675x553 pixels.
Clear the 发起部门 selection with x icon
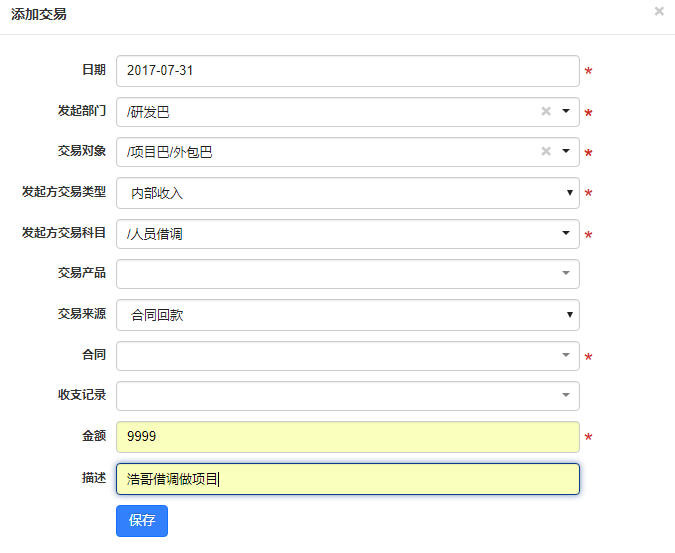546,112
